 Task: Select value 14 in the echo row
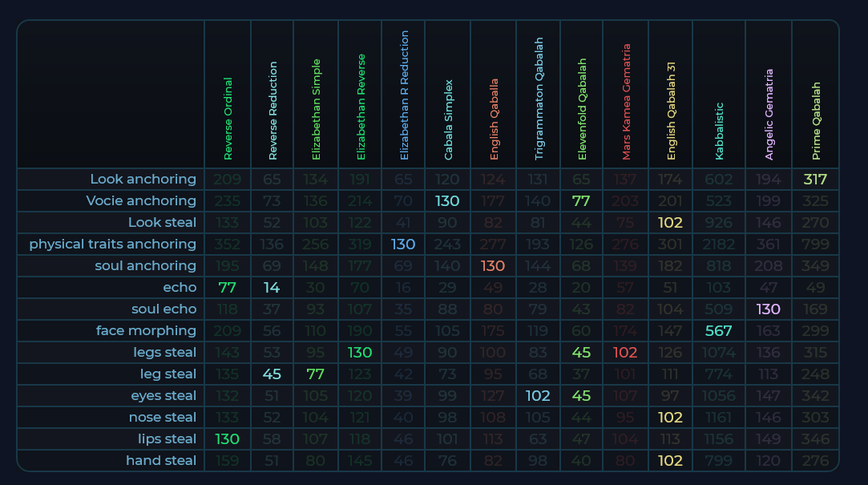point(273,288)
